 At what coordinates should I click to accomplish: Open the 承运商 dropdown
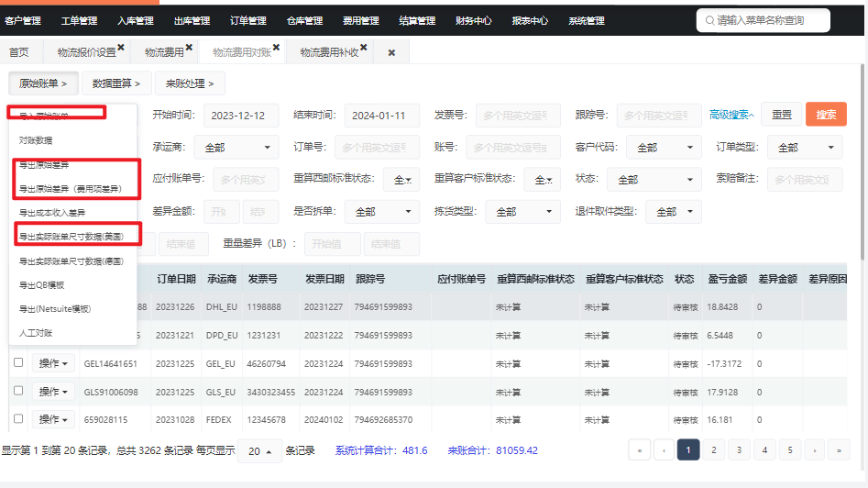click(x=236, y=148)
